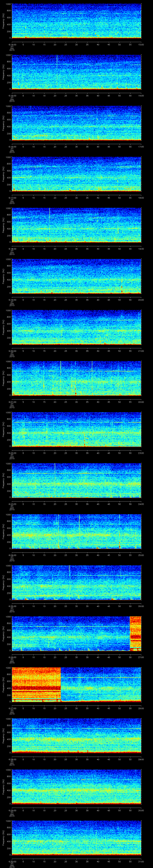Image resolution: width=153 pixels, height=868 pixels.
Task: Open the spectrogram panel starting at 6:21:00
Action: [77, 378]
